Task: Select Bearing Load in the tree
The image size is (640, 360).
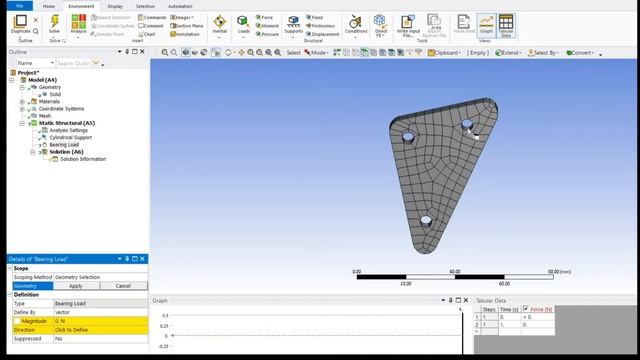Action: (64, 145)
